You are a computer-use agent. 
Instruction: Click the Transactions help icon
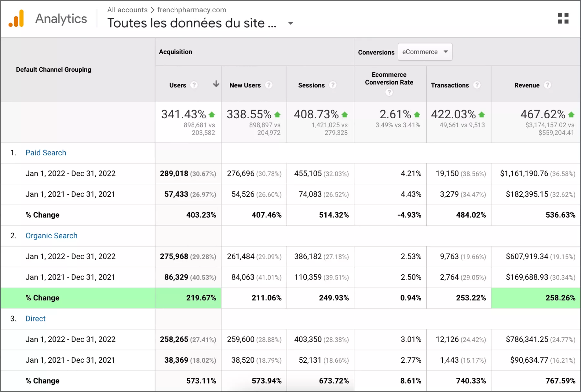(x=477, y=85)
